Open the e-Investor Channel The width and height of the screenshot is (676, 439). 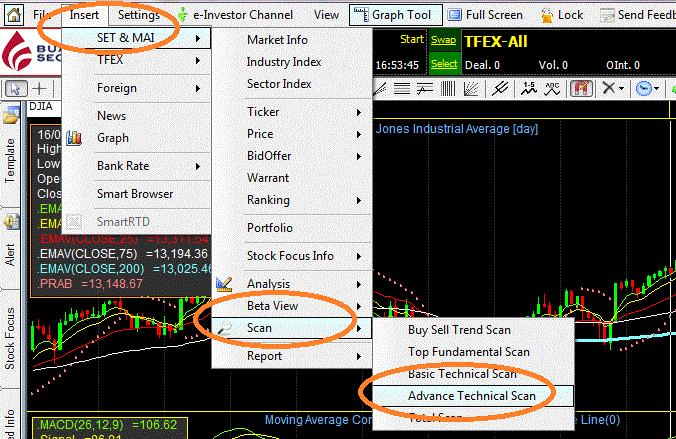click(x=235, y=15)
